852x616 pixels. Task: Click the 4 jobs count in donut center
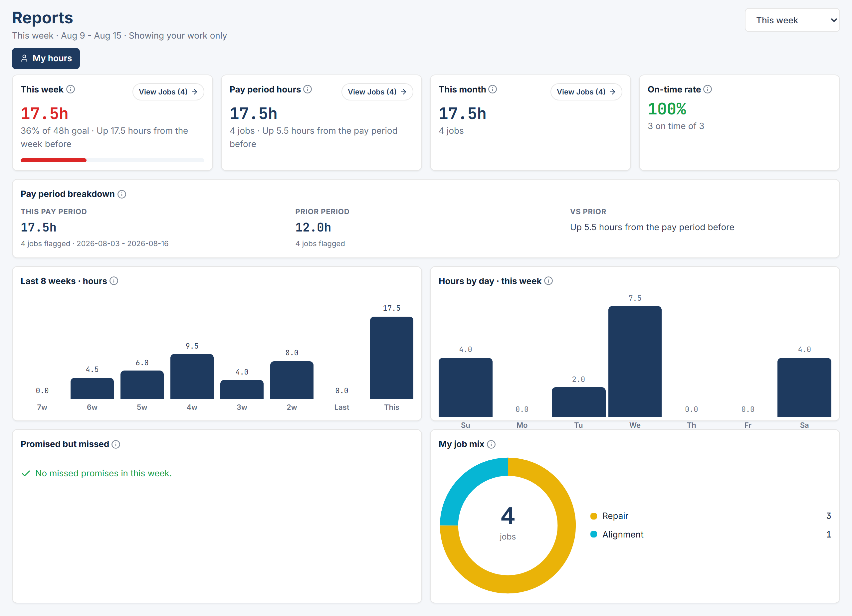(x=508, y=516)
